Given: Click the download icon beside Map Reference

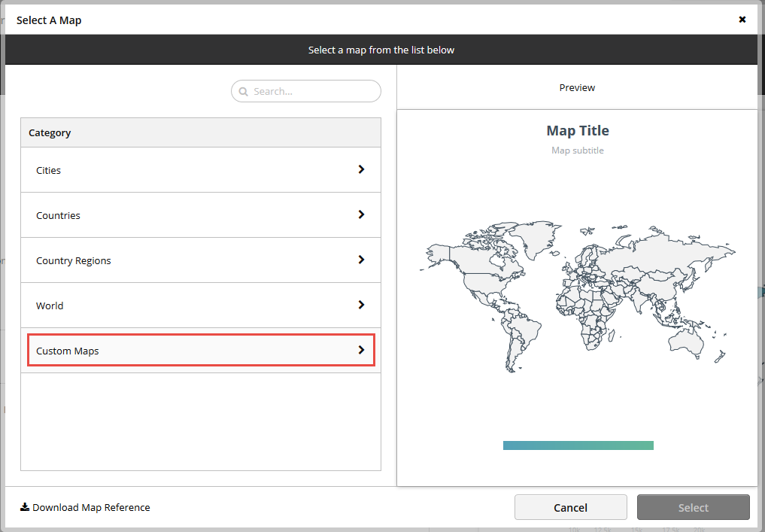Looking at the screenshot, I should (x=25, y=507).
